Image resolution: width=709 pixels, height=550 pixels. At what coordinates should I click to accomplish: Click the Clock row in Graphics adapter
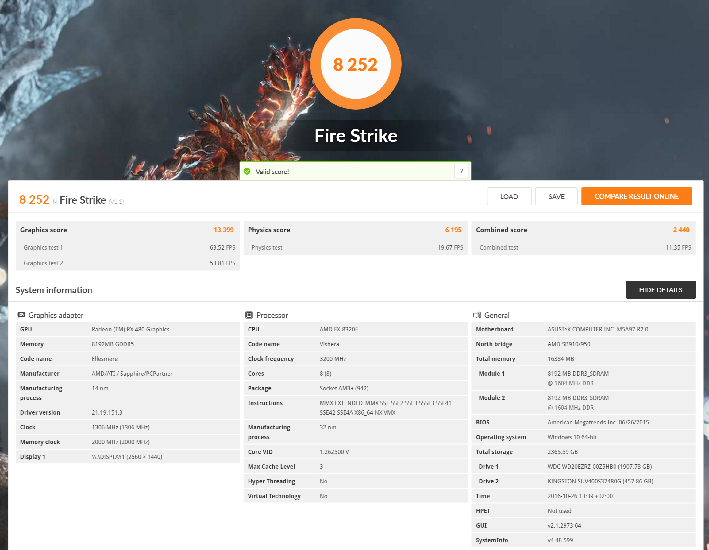tap(128, 427)
